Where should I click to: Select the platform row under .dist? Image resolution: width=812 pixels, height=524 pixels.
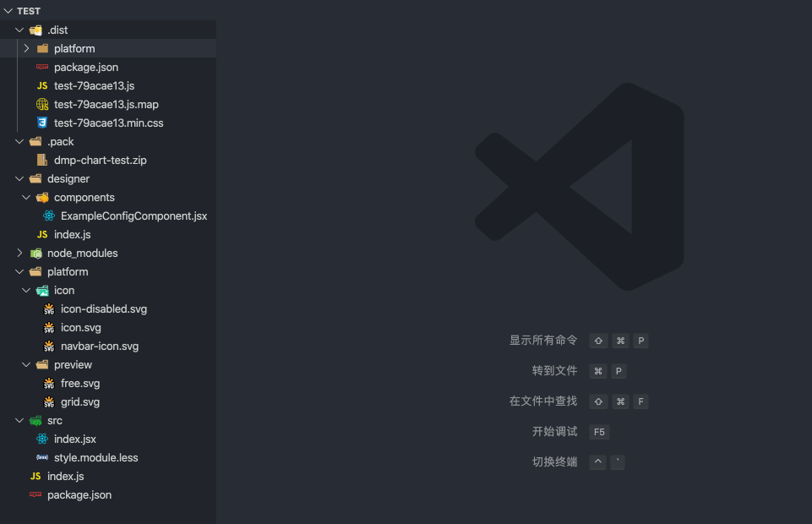[108, 49]
